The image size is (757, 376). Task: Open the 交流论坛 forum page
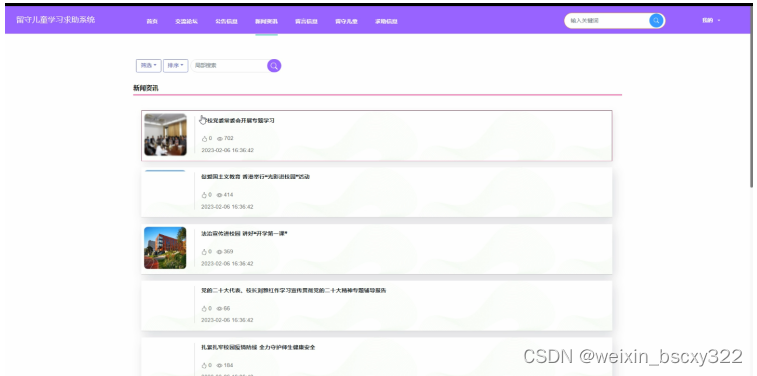coord(186,22)
